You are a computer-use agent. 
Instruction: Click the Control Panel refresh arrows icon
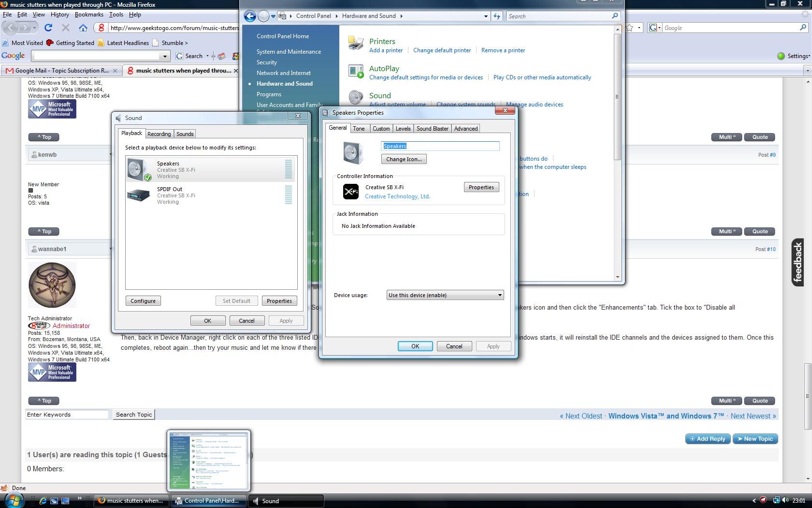pos(497,16)
